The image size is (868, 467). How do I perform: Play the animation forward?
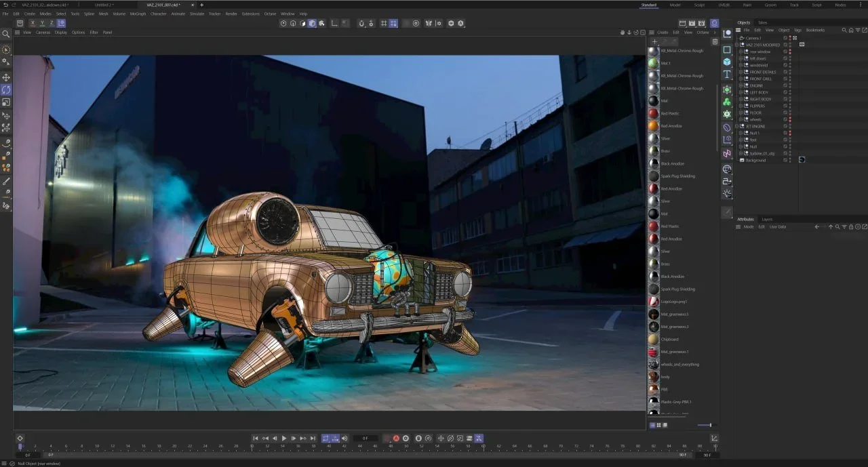click(284, 438)
